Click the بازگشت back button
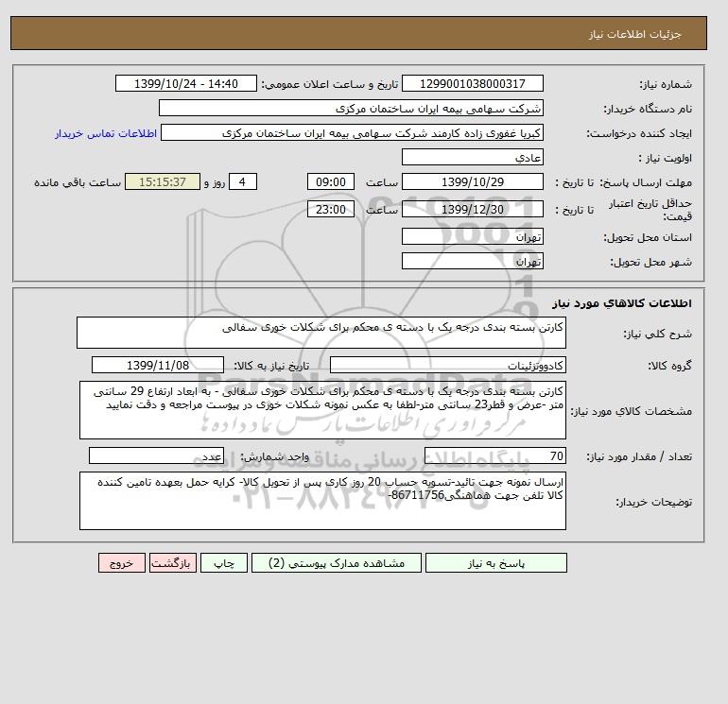728x704 pixels. coord(173,563)
